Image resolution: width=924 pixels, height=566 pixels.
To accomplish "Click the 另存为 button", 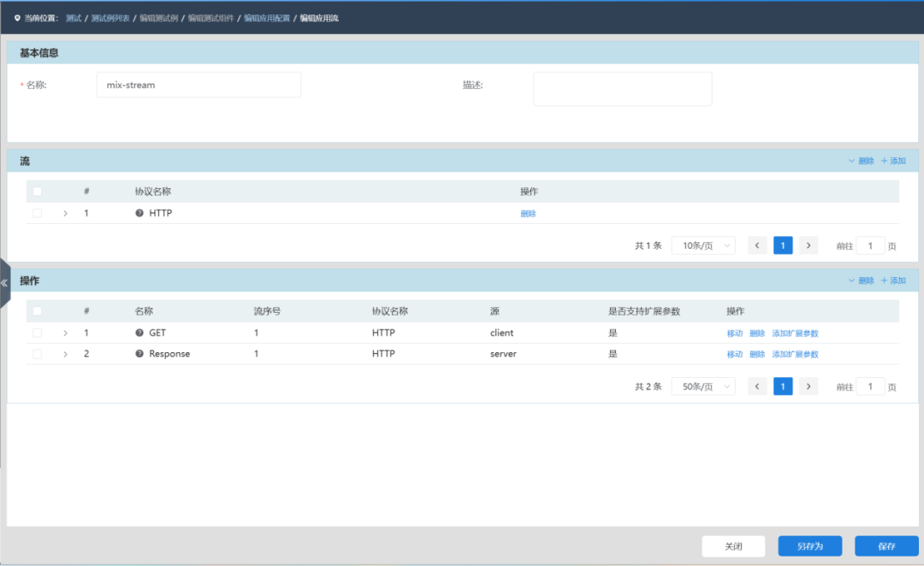I will [x=809, y=546].
